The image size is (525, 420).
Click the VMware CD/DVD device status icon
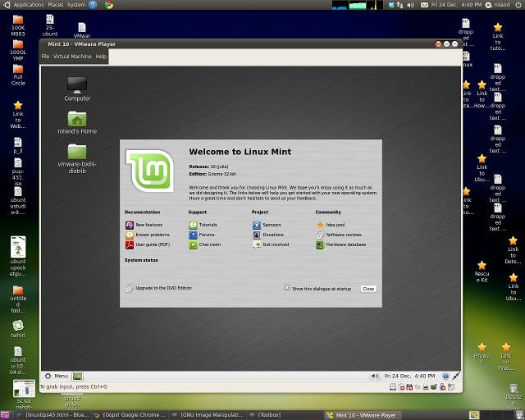tap(401, 387)
